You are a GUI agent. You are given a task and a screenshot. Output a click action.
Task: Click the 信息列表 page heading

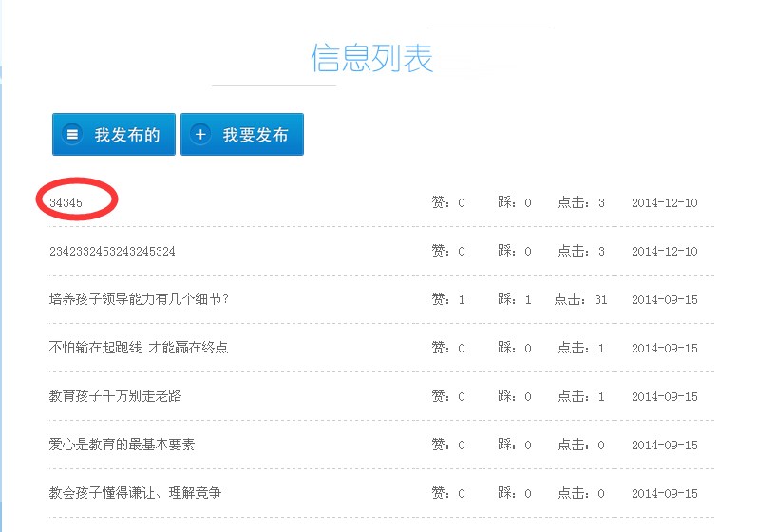(x=371, y=58)
